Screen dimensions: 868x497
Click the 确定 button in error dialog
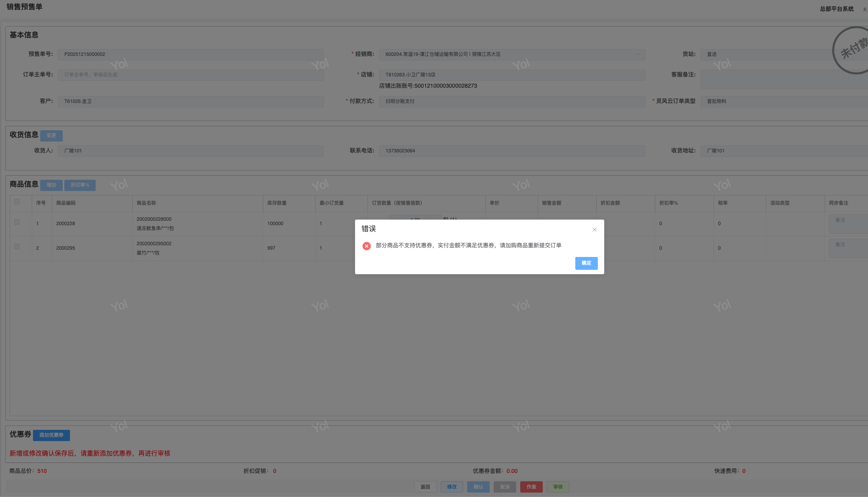tap(586, 263)
